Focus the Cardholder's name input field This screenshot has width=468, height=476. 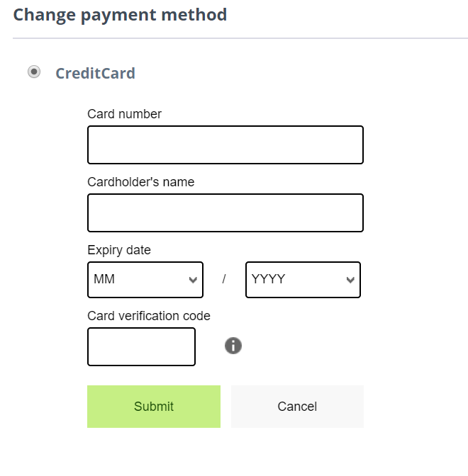[x=225, y=212]
